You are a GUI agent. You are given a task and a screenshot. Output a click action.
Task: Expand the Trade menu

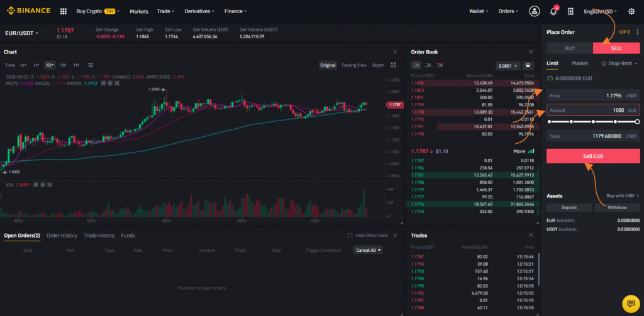coord(165,11)
